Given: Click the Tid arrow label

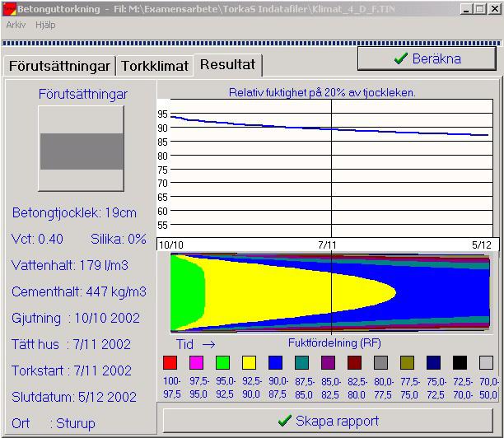Looking at the screenshot, I should [x=196, y=344].
